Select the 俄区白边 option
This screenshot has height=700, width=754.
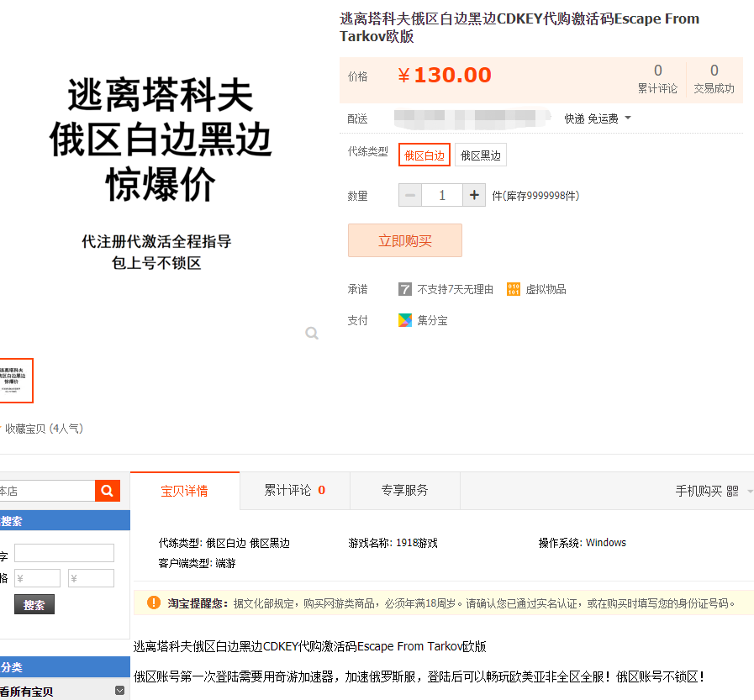[x=424, y=155]
